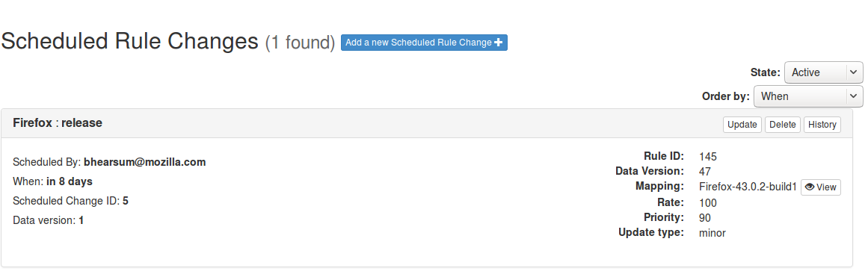Expand the Order by dropdown showing When

pyautogui.click(x=808, y=96)
